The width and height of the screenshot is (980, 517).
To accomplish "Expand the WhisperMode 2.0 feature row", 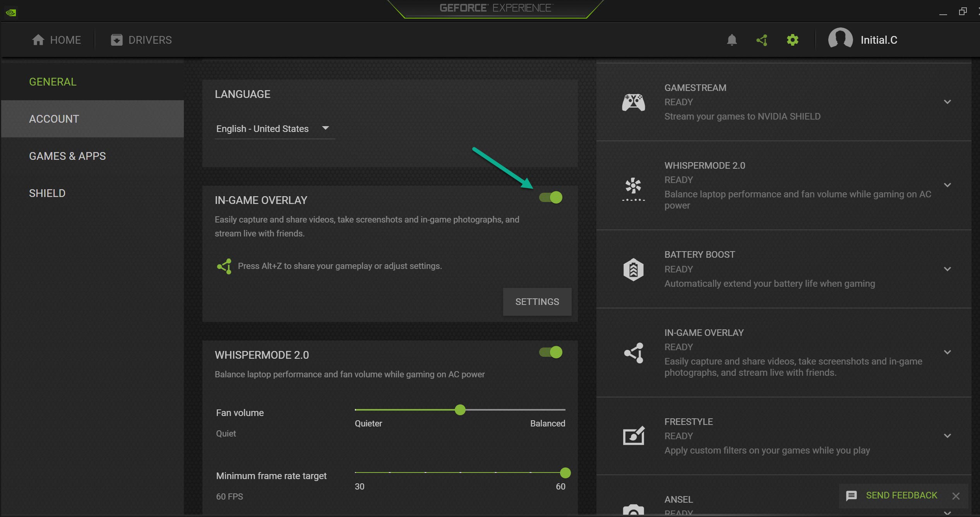I will coord(947,185).
